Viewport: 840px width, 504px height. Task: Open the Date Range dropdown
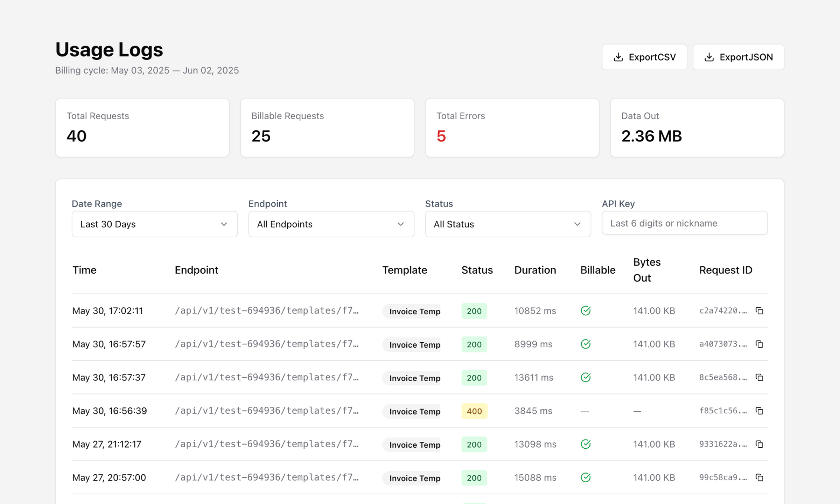pos(155,224)
